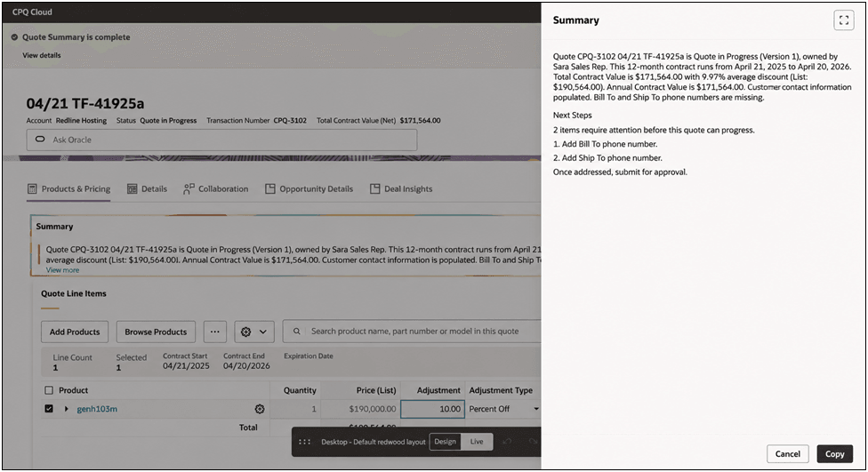Open the genh103m product link
The height and width of the screenshot is (472, 868).
point(97,409)
